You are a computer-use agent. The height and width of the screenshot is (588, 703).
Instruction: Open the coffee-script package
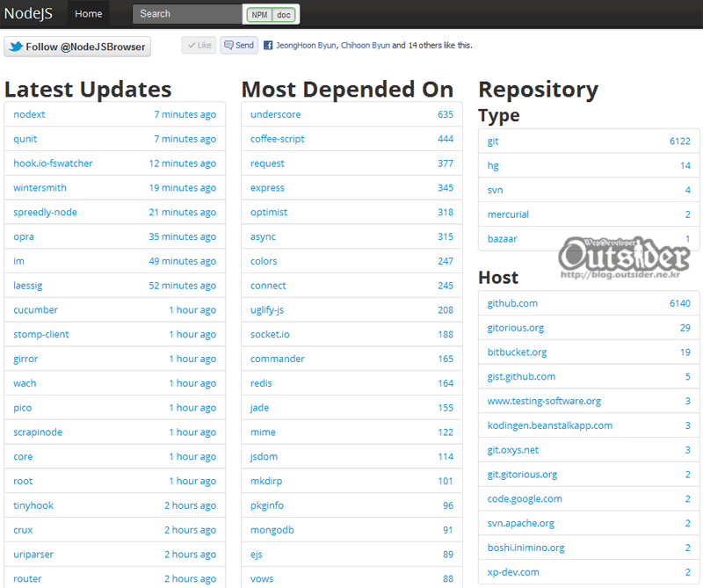pyautogui.click(x=277, y=139)
